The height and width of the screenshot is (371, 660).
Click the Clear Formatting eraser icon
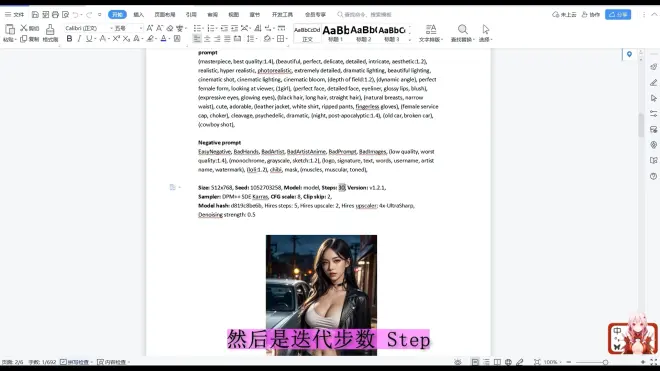click(x=170, y=28)
